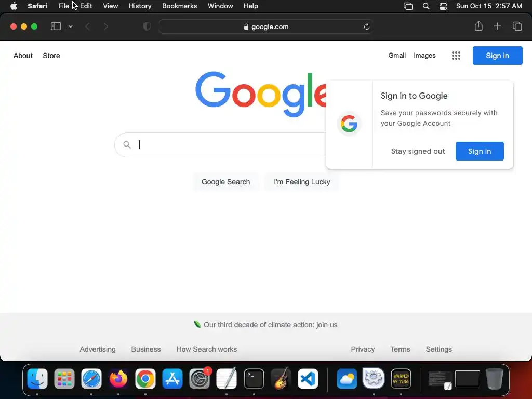Open Weather app from the Dock
The height and width of the screenshot is (399, 532).
(x=347, y=379)
